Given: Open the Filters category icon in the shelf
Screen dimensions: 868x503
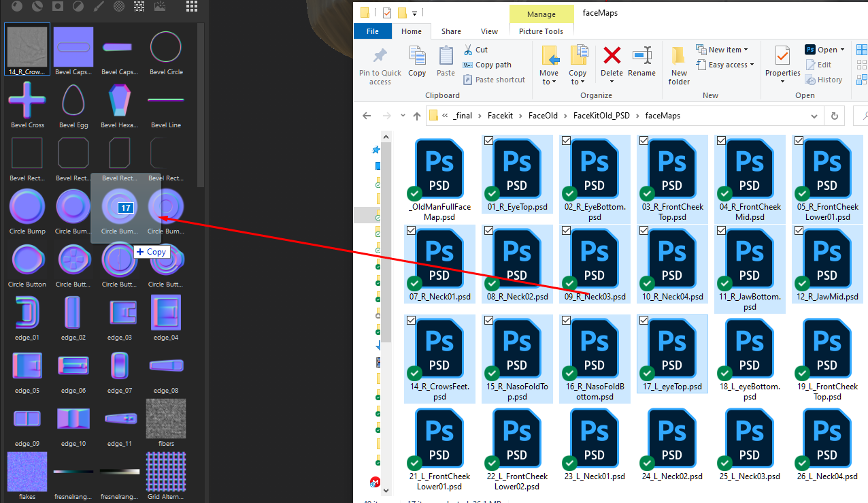Looking at the screenshot, I should tap(78, 6).
